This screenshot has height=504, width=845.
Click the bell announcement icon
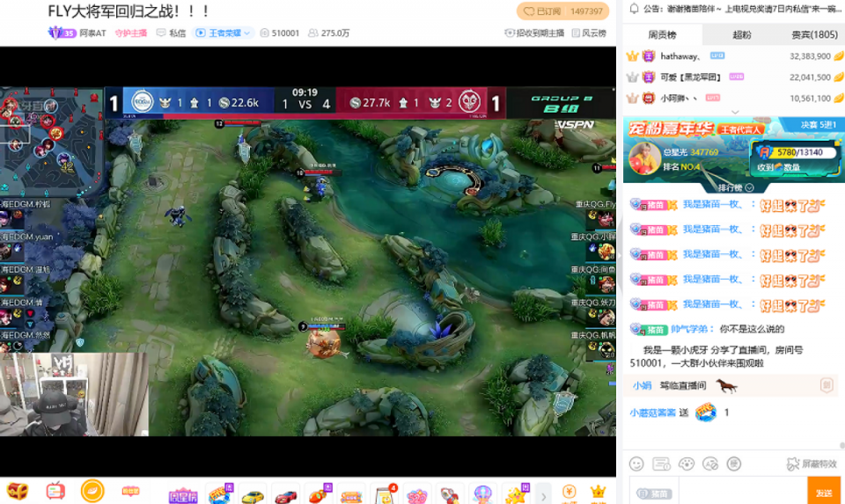[x=635, y=8]
